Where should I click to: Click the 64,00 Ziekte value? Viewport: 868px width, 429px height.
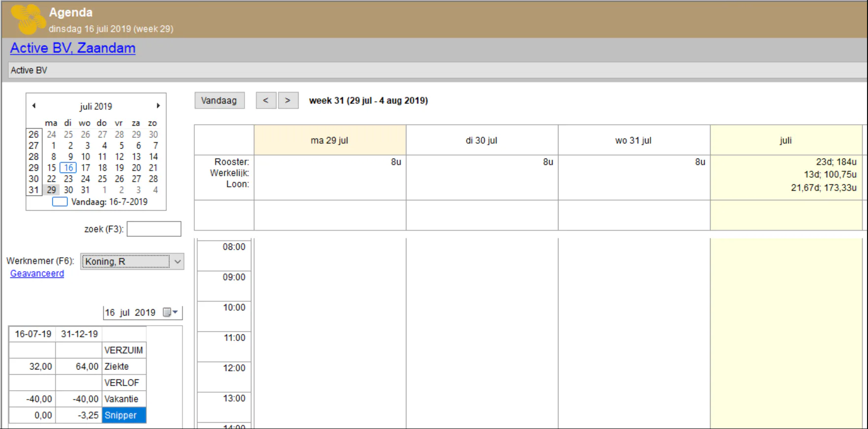pos(87,366)
